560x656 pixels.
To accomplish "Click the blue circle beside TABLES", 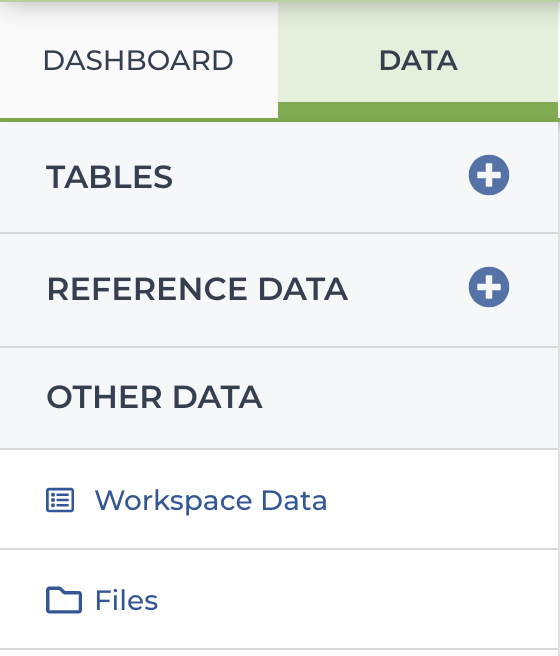I will click(488, 175).
